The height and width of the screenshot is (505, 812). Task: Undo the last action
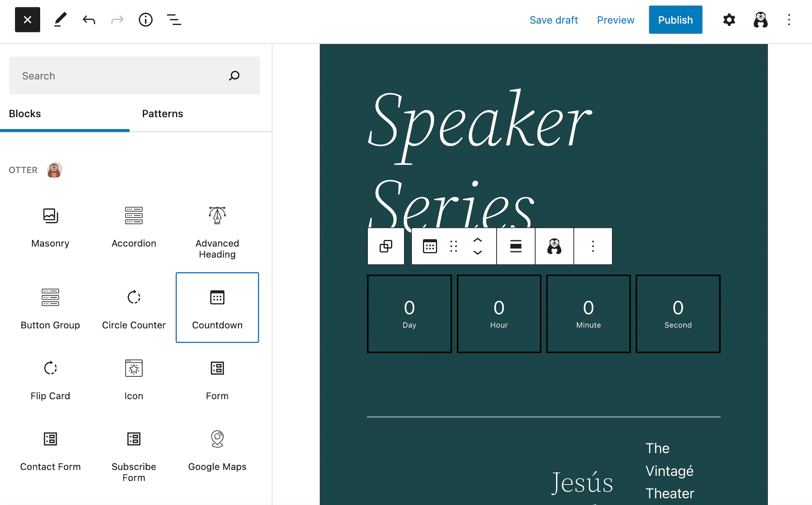(89, 19)
